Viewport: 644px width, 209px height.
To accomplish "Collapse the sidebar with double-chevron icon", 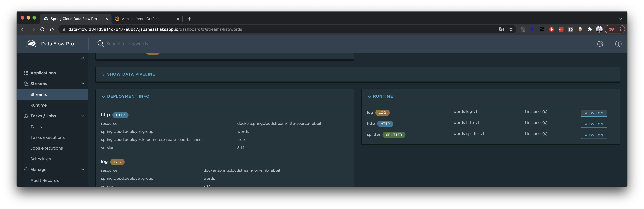I will click(x=83, y=58).
